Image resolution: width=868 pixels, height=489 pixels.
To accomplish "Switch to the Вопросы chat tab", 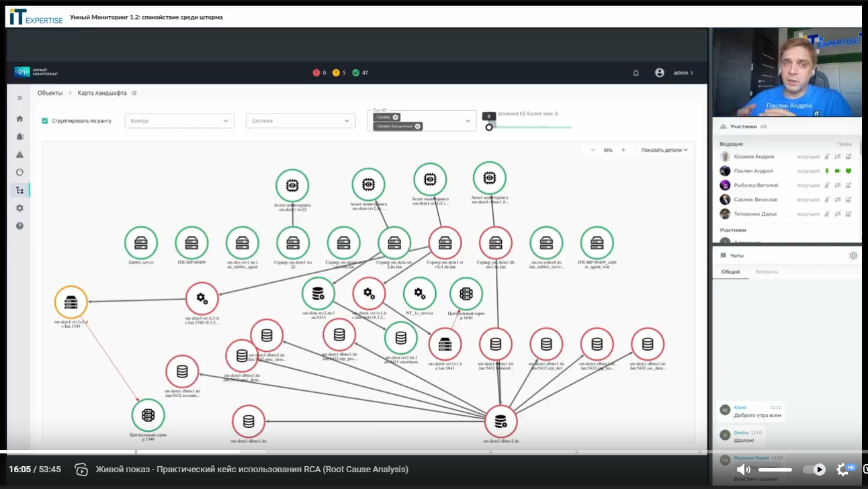I will 767,272.
